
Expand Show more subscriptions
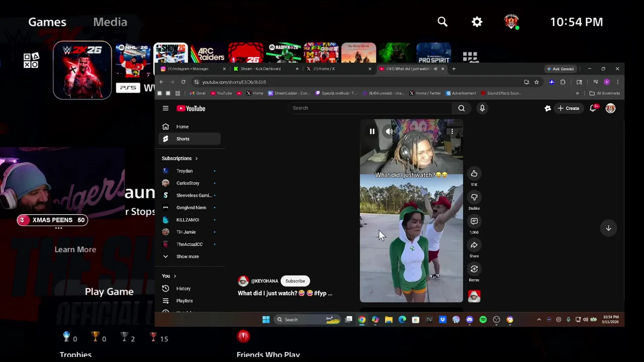189,256
